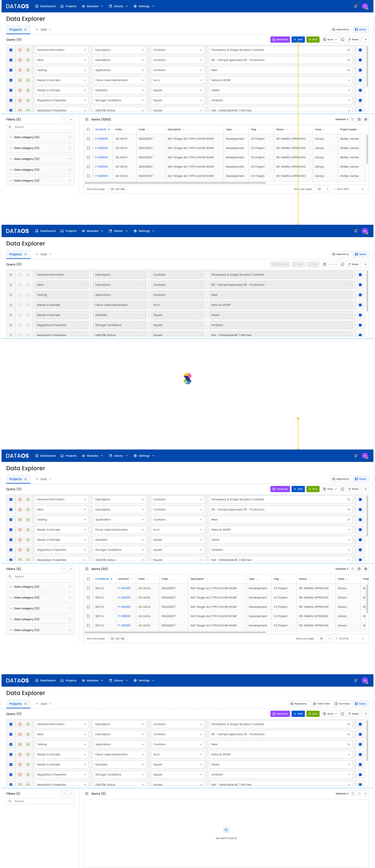The height and width of the screenshot is (868, 375).
Task: Open items-per-page dropdown beside '1 - 20 of 1000'
Action: tap(322, 189)
